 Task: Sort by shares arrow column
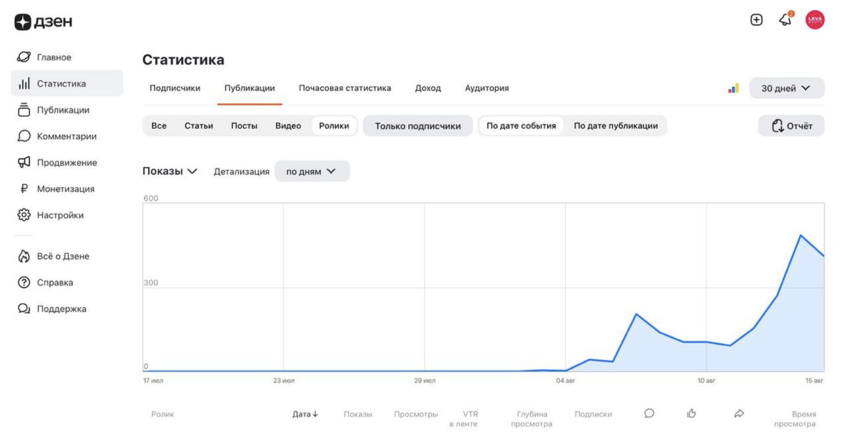pyautogui.click(x=739, y=414)
